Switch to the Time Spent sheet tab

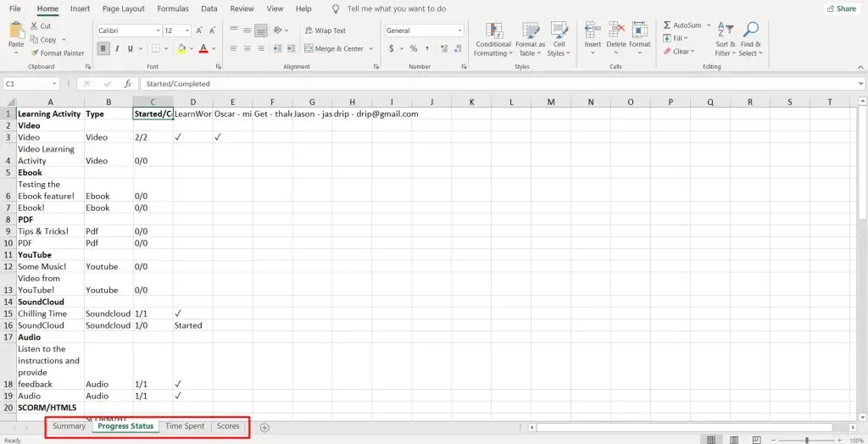tap(185, 426)
